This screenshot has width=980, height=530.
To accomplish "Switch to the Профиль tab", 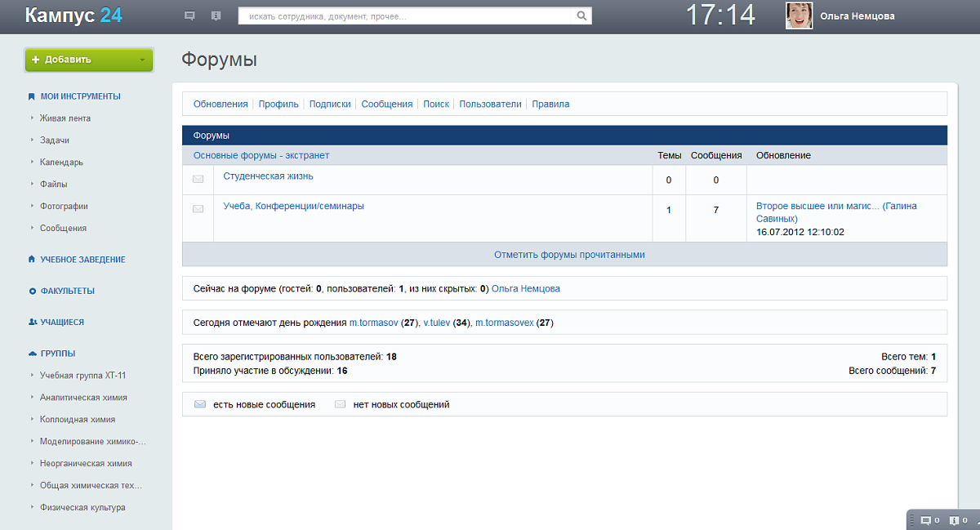I will (x=278, y=104).
